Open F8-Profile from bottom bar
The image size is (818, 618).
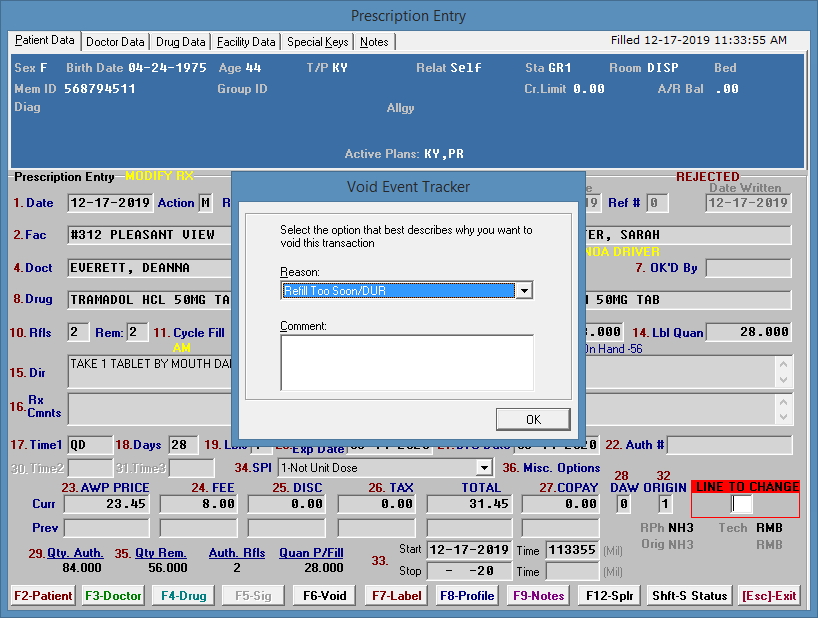(467, 596)
